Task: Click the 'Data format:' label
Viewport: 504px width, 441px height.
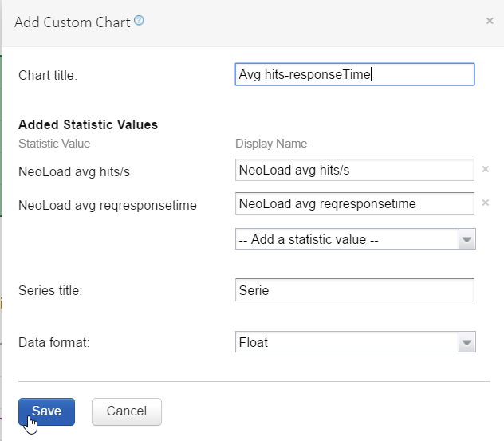Action: (53, 343)
